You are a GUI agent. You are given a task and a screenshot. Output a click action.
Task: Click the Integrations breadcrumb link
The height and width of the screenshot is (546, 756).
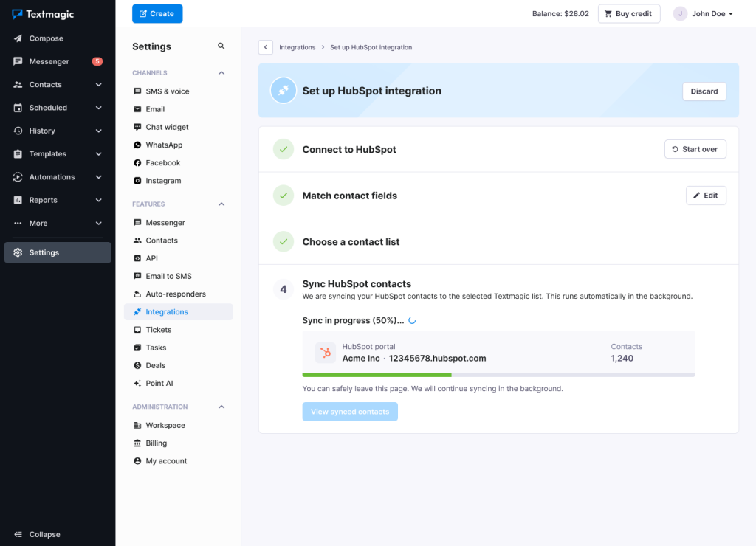(297, 47)
